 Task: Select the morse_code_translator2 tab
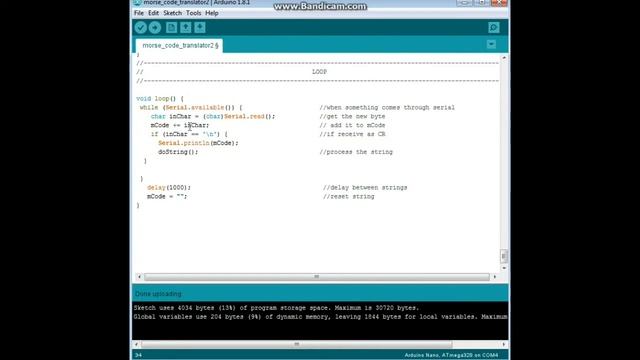pos(179,45)
